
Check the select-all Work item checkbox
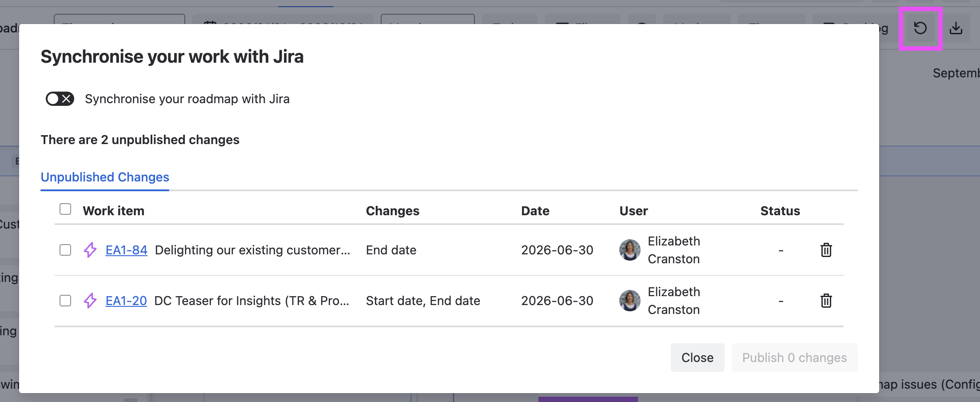point(65,209)
